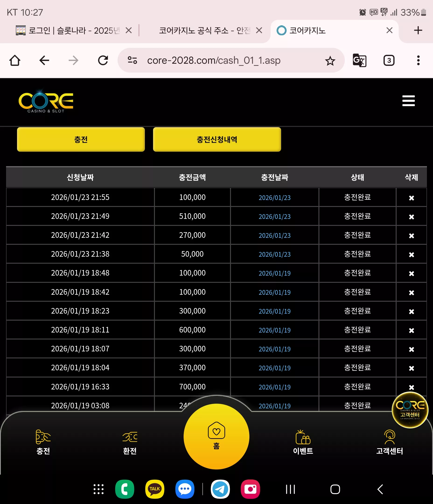Click the address bar URL core-2028.com
433x504 pixels.
(213, 60)
